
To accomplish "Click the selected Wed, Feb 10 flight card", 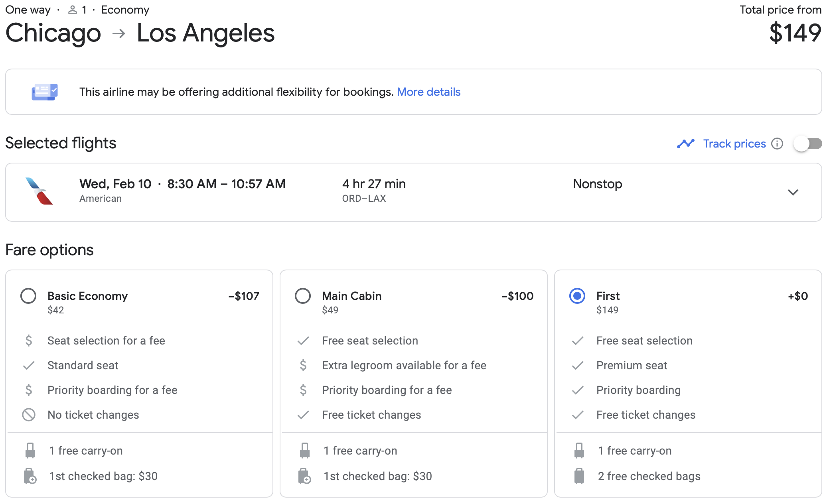I will point(414,192).
